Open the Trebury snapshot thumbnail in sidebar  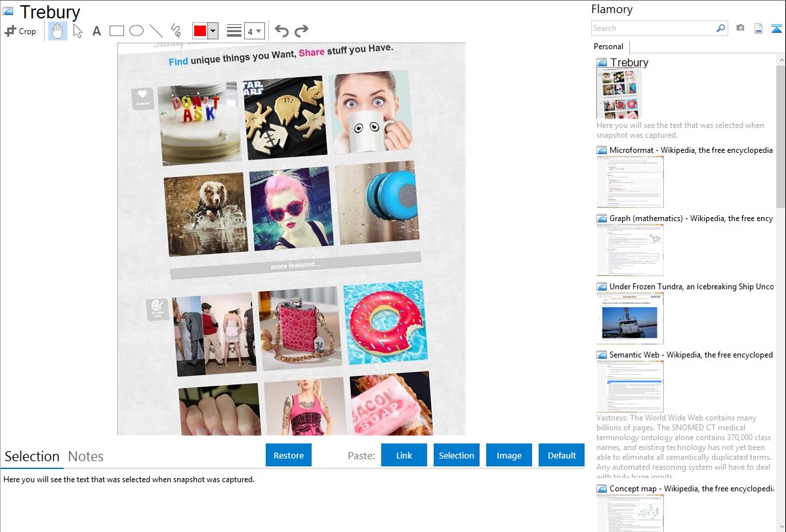pos(619,94)
